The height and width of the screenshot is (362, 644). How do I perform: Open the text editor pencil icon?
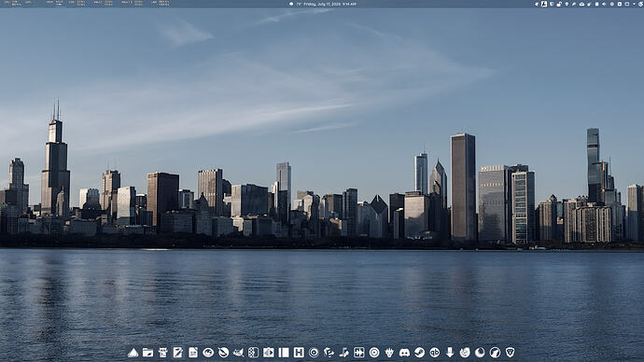click(178, 352)
